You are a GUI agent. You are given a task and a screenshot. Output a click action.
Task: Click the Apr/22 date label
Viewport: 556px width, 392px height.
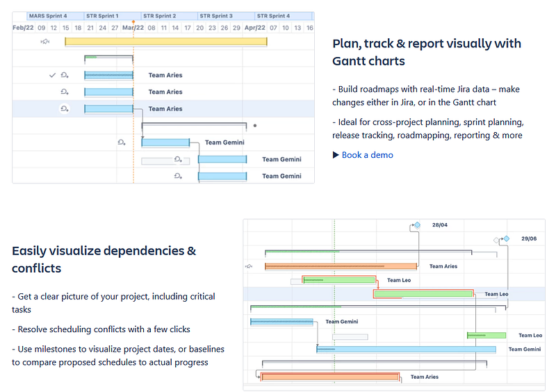click(255, 28)
